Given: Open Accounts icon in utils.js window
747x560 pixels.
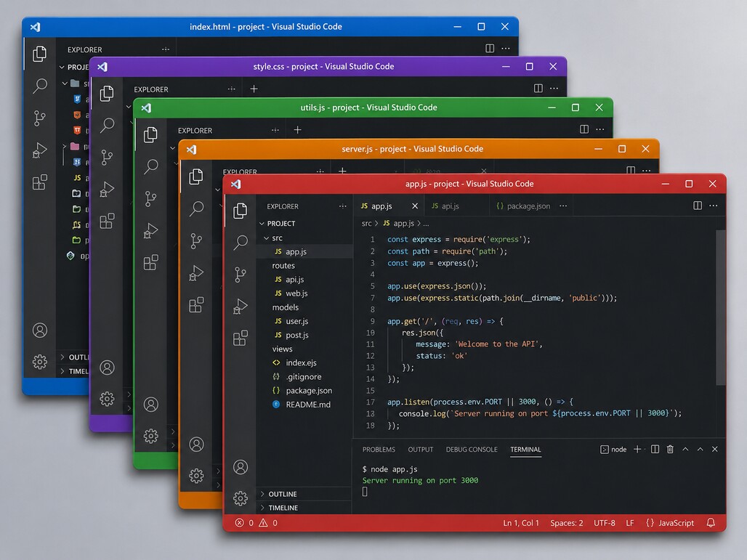Looking at the screenshot, I should (x=151, y=405).
